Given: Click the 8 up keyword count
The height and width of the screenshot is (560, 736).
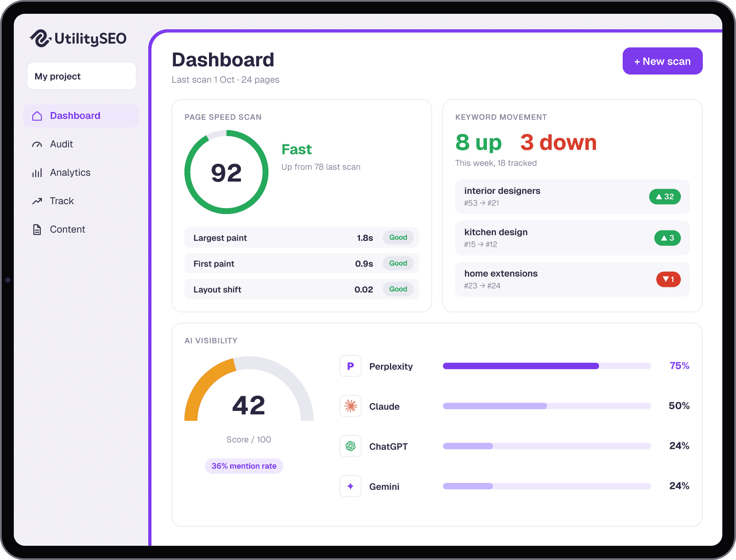Looking at the screenshot, I should click(479, 143).
